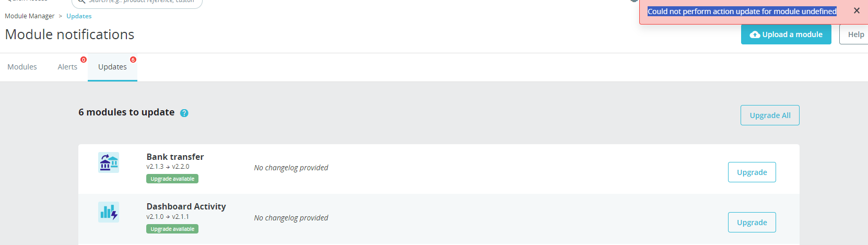Open the Alerts tab
This screenshot has width=868, height=245.
point(67,67)
